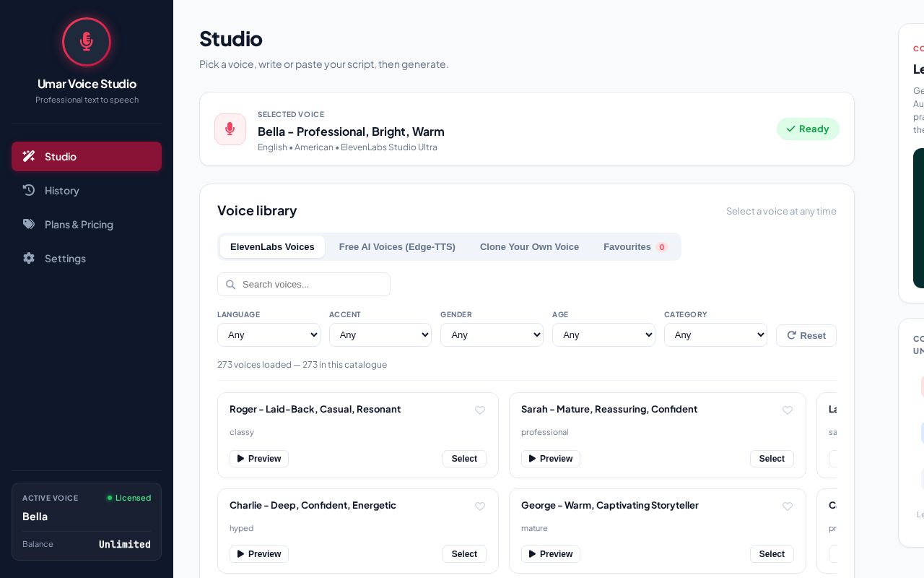This screenshot has height=578, width=924.
Task: Open the Clone Your Own Voice tab
Action: point(529,246)
